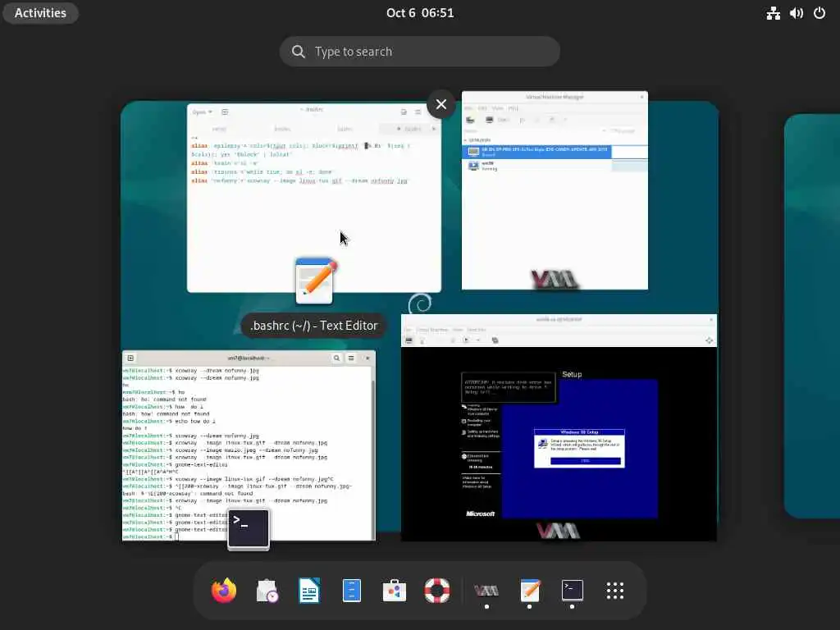Viewport: 840px width, 630px height.
Task: Open LibreOffice Writer from the dock
Action: click(309, 591)
